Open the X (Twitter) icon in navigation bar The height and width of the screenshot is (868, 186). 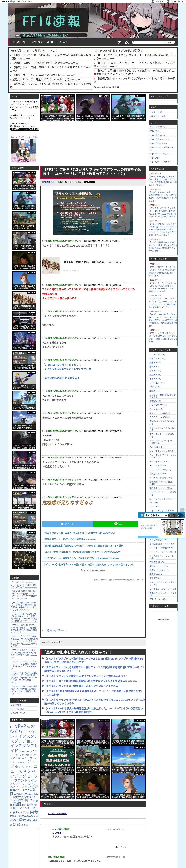click(x=120, y=42)
